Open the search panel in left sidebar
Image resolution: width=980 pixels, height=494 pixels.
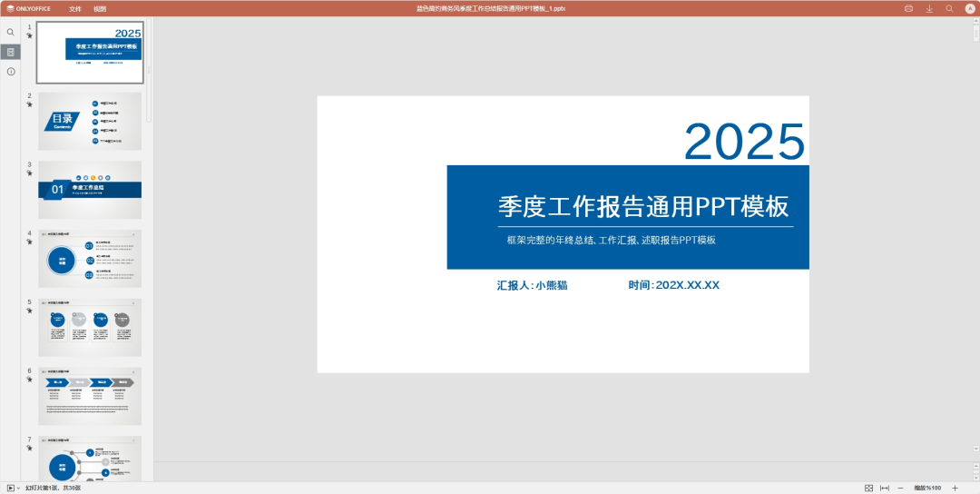point(10,32)
